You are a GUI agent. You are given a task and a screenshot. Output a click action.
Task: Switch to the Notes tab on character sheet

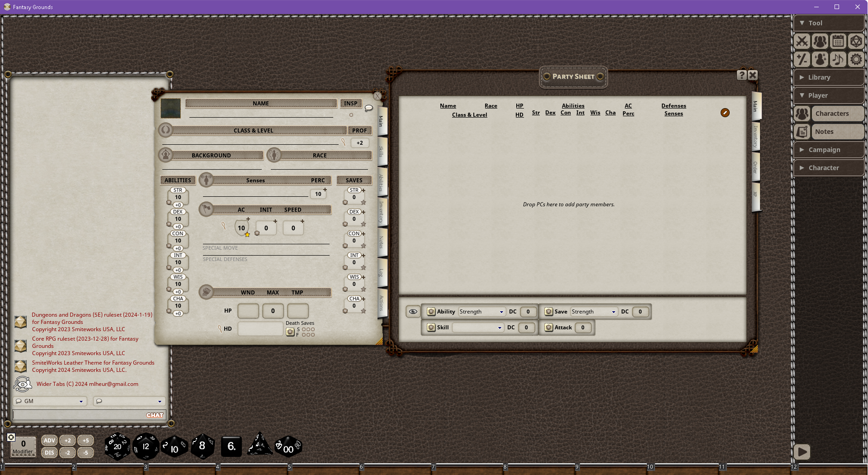click(x=381, y=242)
